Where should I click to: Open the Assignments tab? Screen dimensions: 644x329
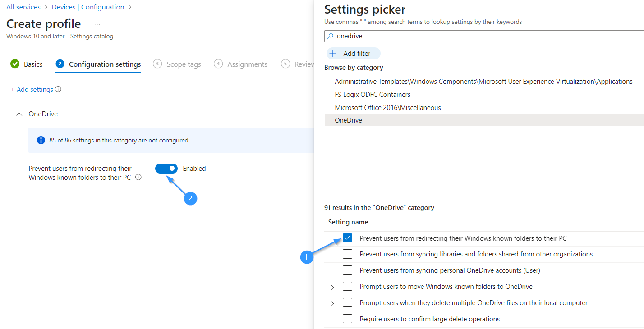(x=240, y=64)
